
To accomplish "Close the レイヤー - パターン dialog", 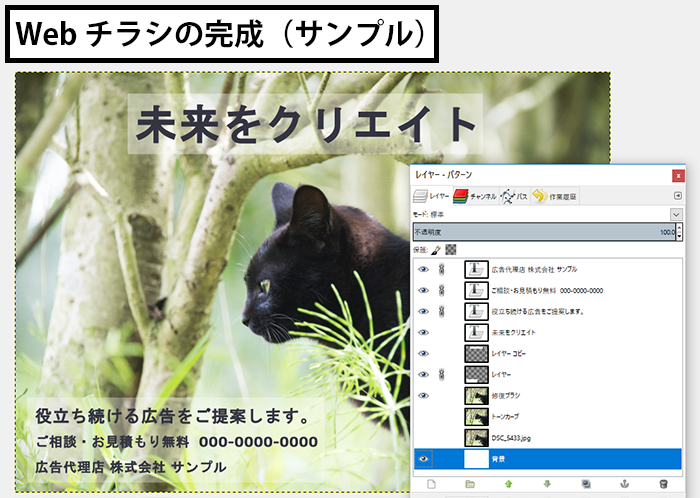I will coord(678,175).
